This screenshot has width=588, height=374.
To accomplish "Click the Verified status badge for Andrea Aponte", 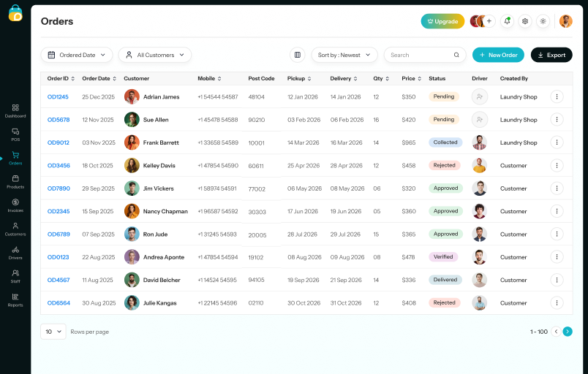I will [443, 257].
